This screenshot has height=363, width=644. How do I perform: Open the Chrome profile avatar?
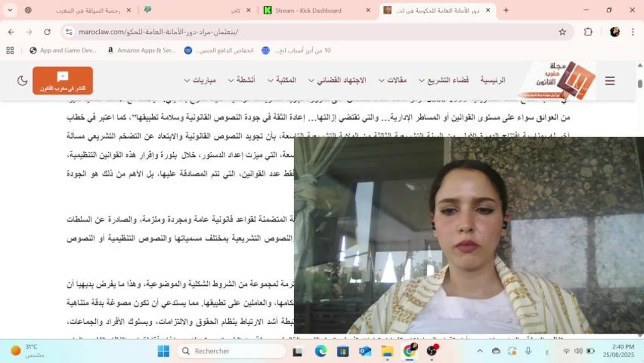click(x=614, y=32)
